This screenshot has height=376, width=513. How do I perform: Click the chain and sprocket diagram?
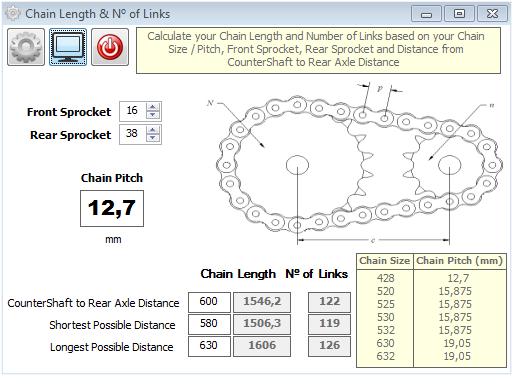355,163
